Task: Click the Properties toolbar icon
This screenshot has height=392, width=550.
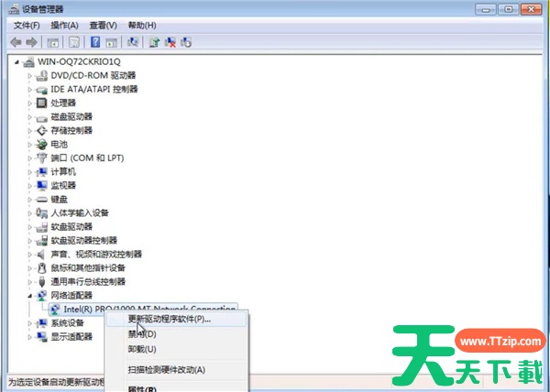Action: point(74,42)
